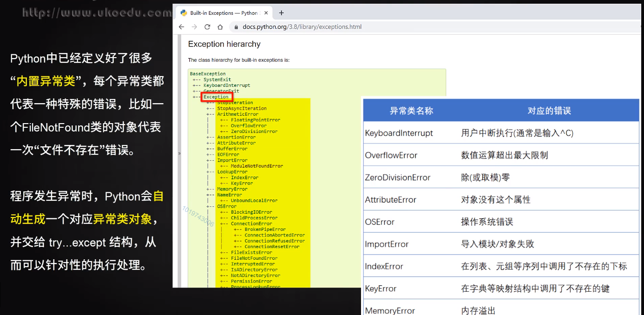Click the 操作系统错误 description cell
644x315 pixels.
click(487, 222)
